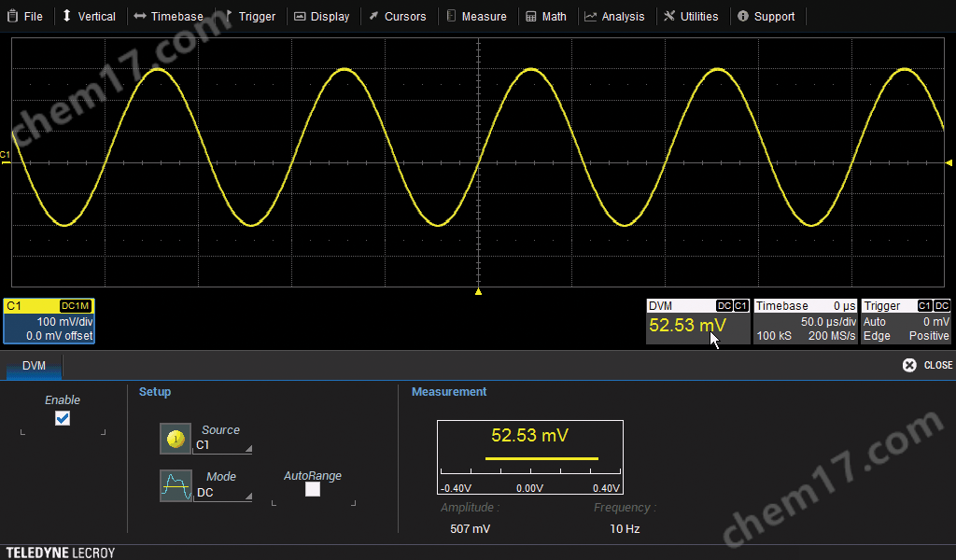Click the 100 kS memory value

774,336
